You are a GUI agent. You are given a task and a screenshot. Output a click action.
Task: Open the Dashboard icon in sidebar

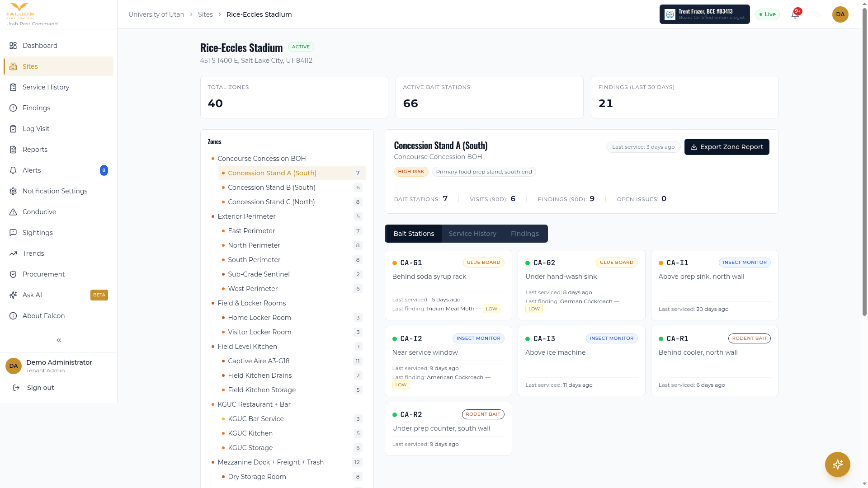(13, 46)
